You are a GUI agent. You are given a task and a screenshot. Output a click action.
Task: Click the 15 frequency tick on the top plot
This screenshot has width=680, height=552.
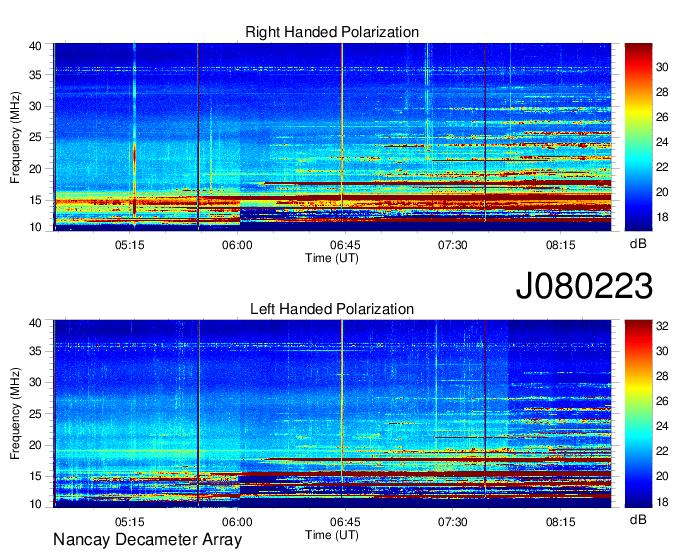35,200
